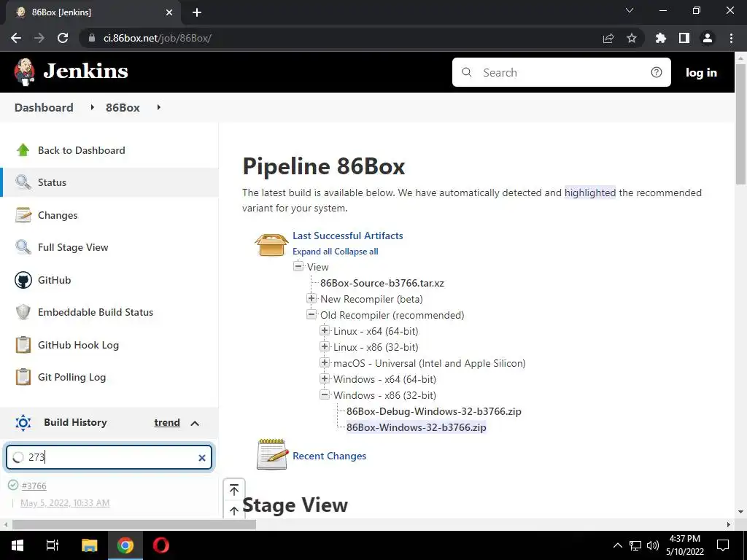Open the browser extensions puzzle icon
Screen dimensions: 747x560
[661, 38]
